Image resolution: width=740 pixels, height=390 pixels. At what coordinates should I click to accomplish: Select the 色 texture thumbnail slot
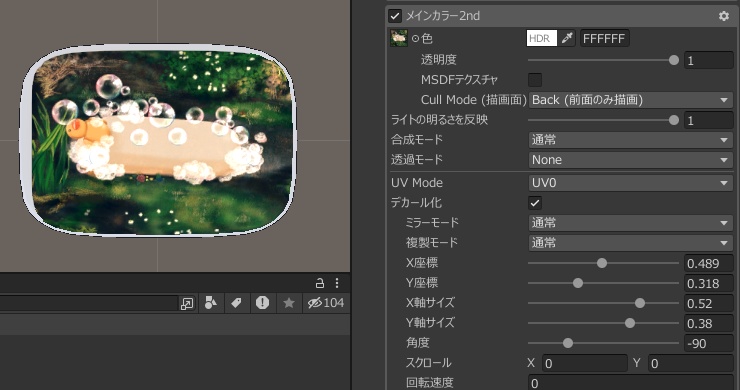(399, 38)
